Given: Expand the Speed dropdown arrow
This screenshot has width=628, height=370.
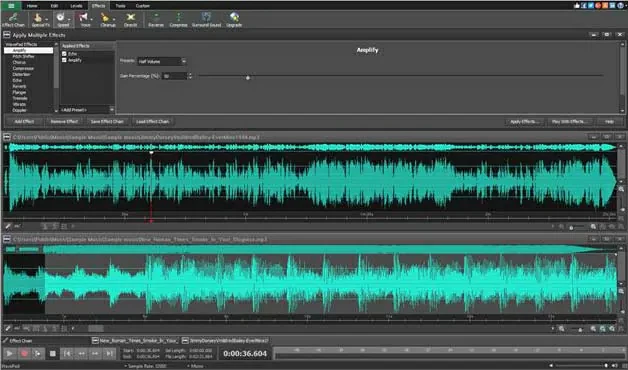Looking at the screenshot, I should coord(69,19).
